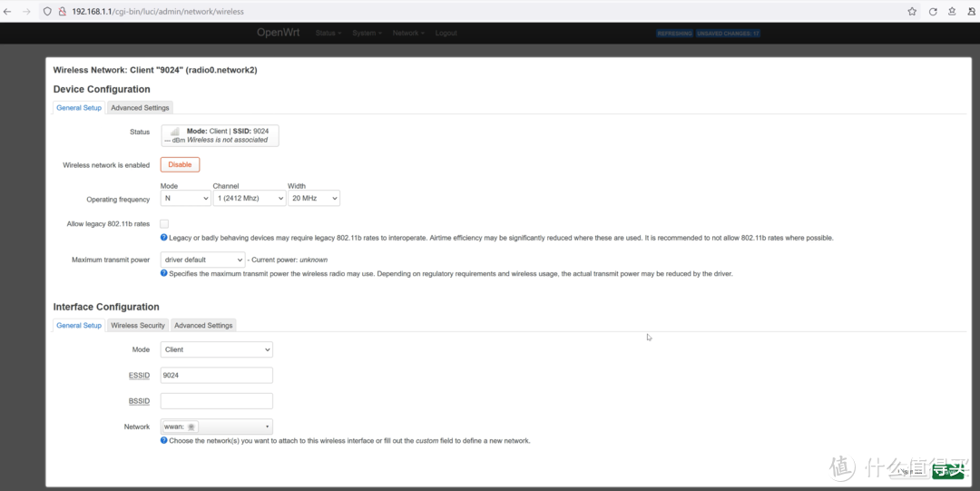Click the 'Device Configuration' section heading
This screenshot has width=980, height=491.
click(x=102, y=89)
